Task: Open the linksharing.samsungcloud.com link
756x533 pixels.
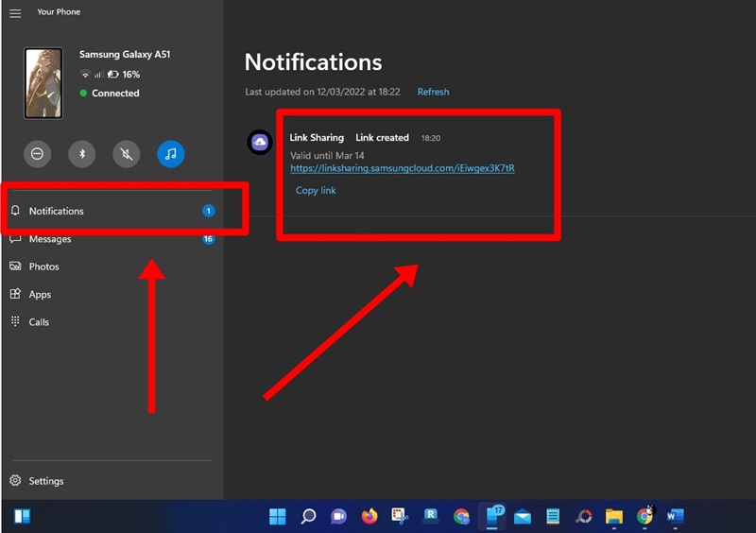Action: click(x=402, y=168)
